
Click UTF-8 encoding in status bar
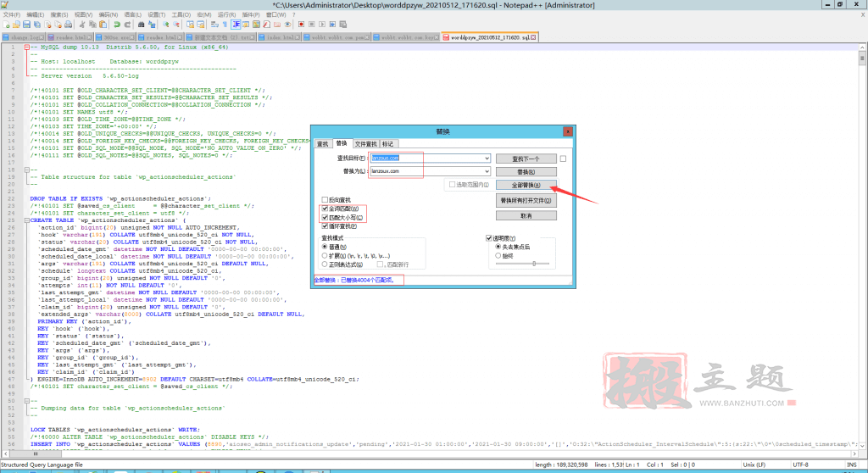[x=801, y=465]
